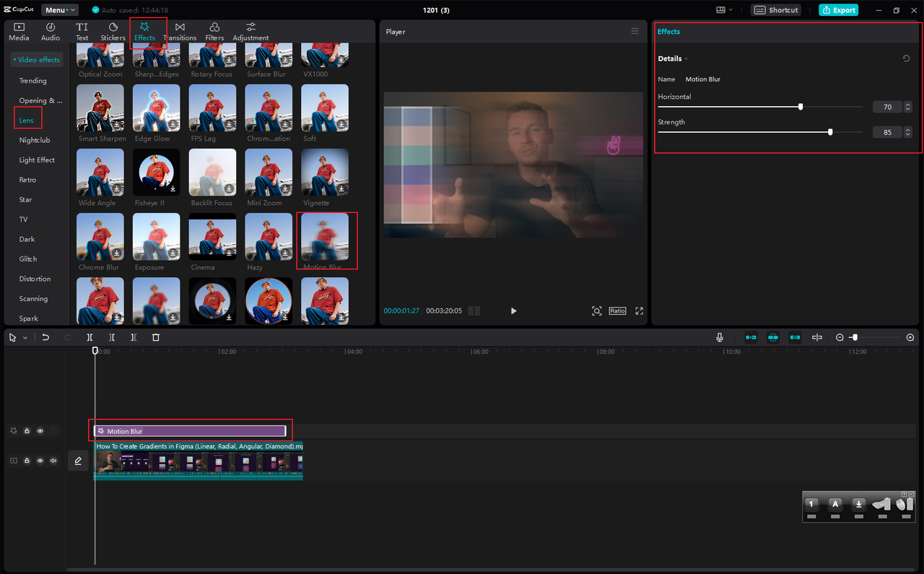Screen dimensions: 924x574
Task: Reset the Motion Blur effect details
Action: point(907,58)
